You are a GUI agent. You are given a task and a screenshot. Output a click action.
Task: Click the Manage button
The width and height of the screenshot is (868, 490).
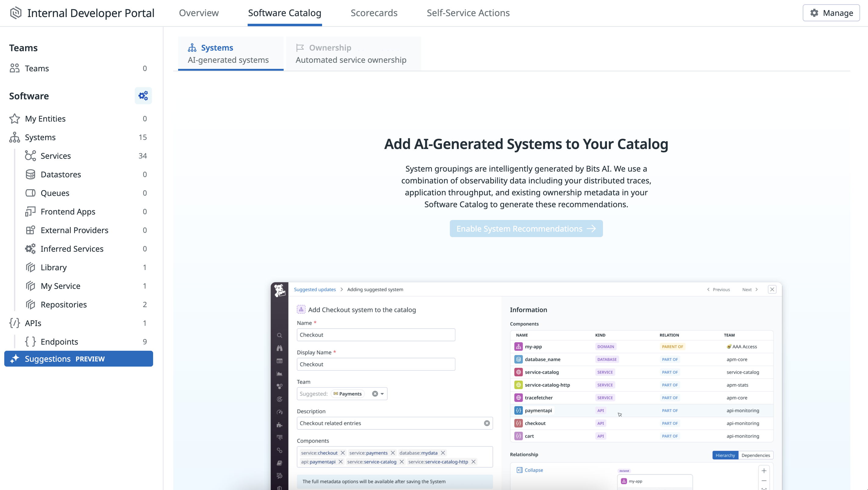pos(831,13)
